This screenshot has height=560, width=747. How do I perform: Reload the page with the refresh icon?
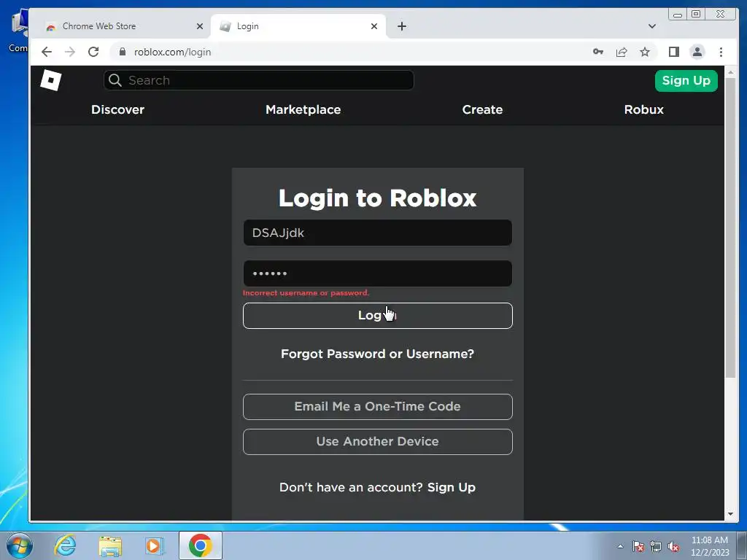pyautogui.click(x=93, y=52)
